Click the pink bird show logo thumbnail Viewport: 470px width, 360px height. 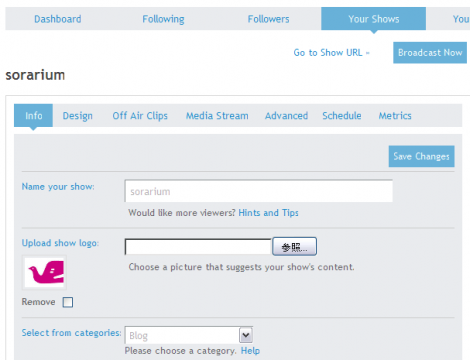(44, 273)
